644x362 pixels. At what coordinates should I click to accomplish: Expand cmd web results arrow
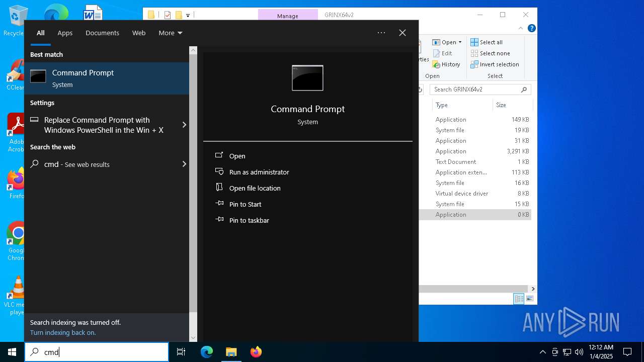(184, 164)
